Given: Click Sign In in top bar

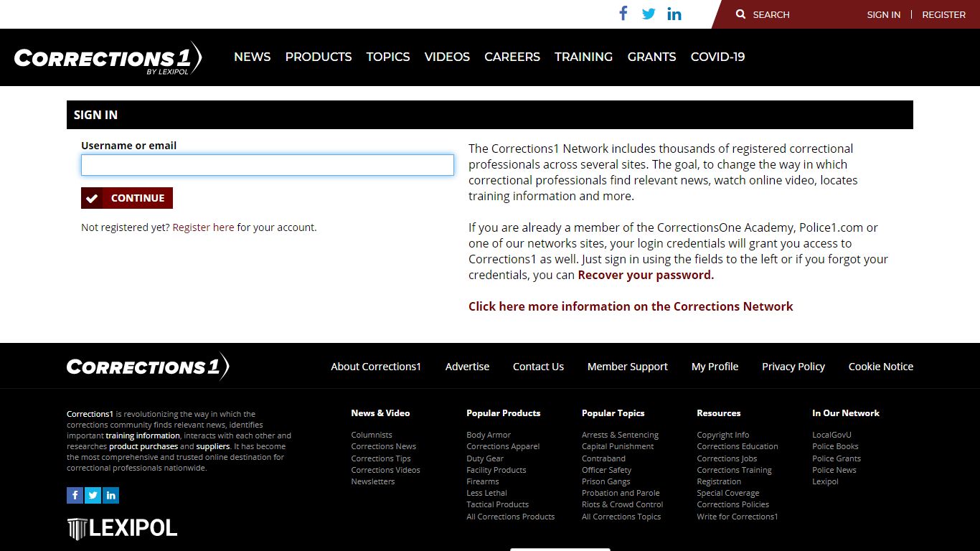Looking at the screenshot, I should (x=884, y=14).
